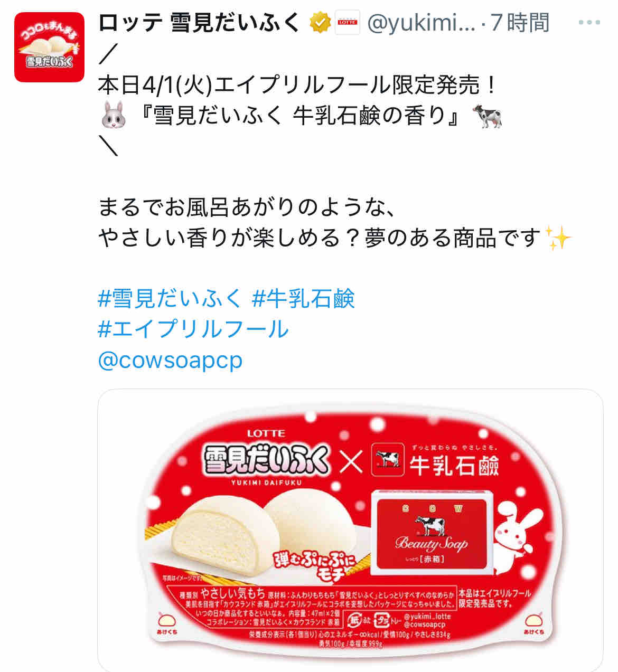Open the @cowsoapcp mention
Image resolution: width=618 pixels, height=672 pixels.
click(x=170, y=360)
